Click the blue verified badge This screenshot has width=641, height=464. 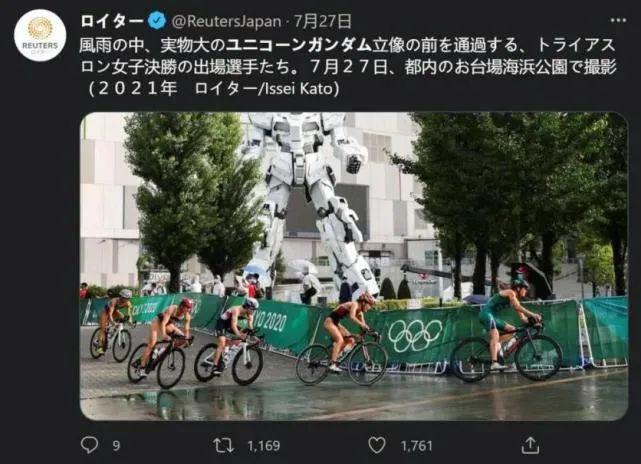[157, 21]
